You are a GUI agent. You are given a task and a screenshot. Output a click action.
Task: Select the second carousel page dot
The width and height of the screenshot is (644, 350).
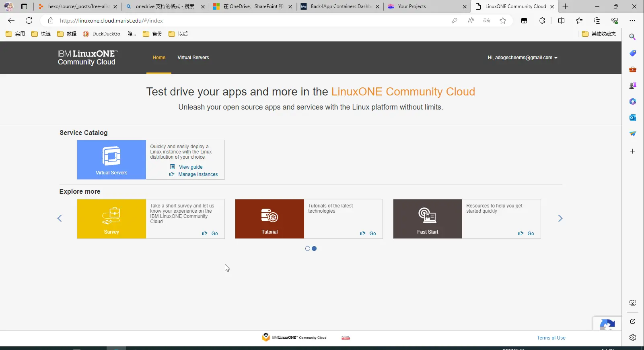[314, 249]
